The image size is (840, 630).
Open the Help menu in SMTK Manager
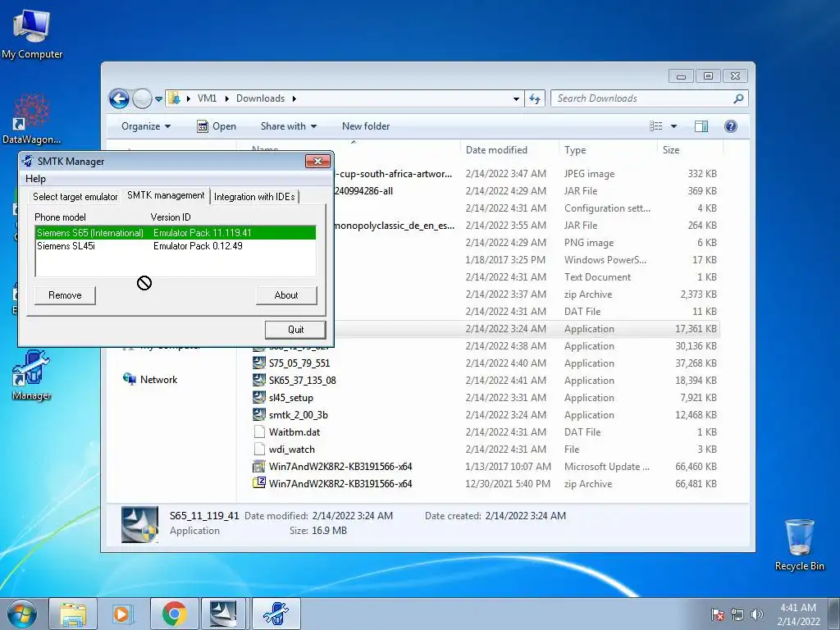click(x=35, y=179)
